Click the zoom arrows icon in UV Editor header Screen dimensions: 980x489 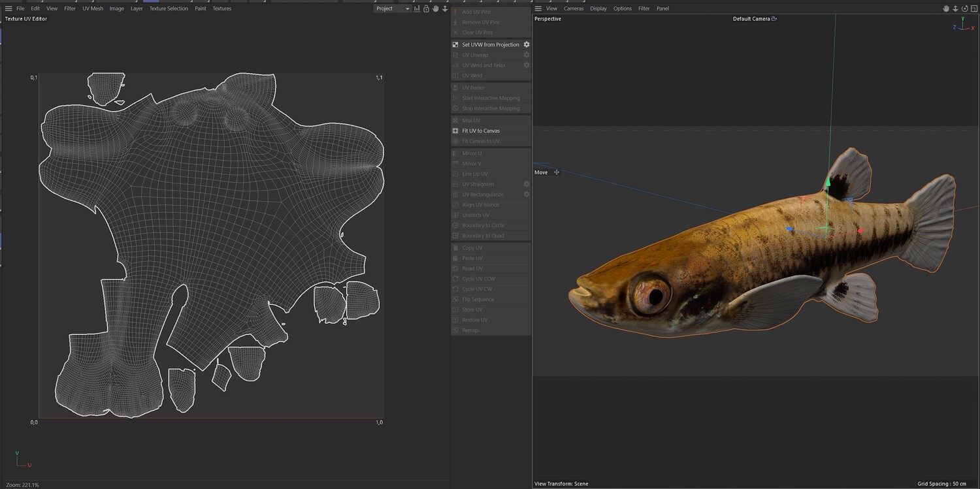pos(445,8)
